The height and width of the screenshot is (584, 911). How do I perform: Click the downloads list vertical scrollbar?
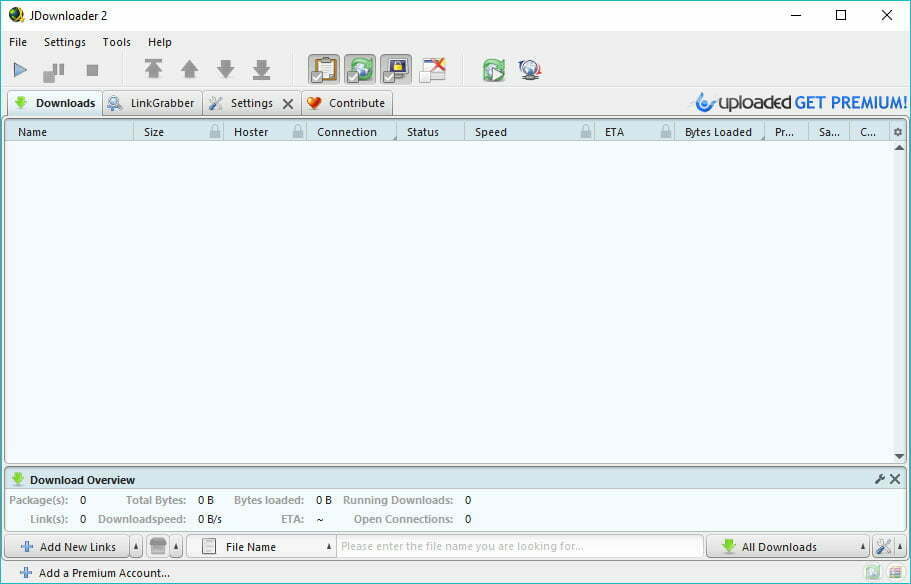point(898,300)
